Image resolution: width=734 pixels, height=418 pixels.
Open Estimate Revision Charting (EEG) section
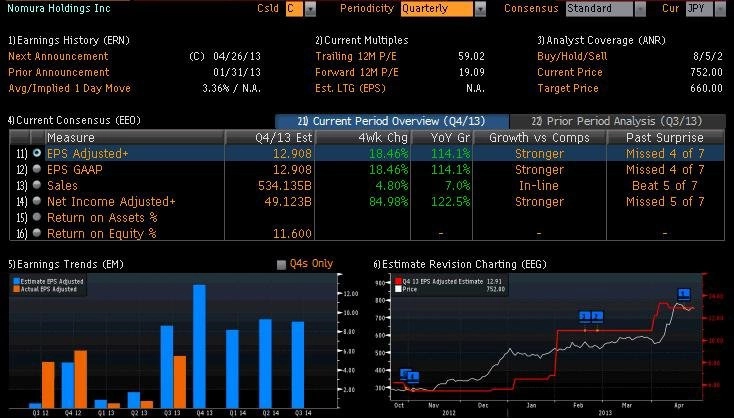(460, 264)
